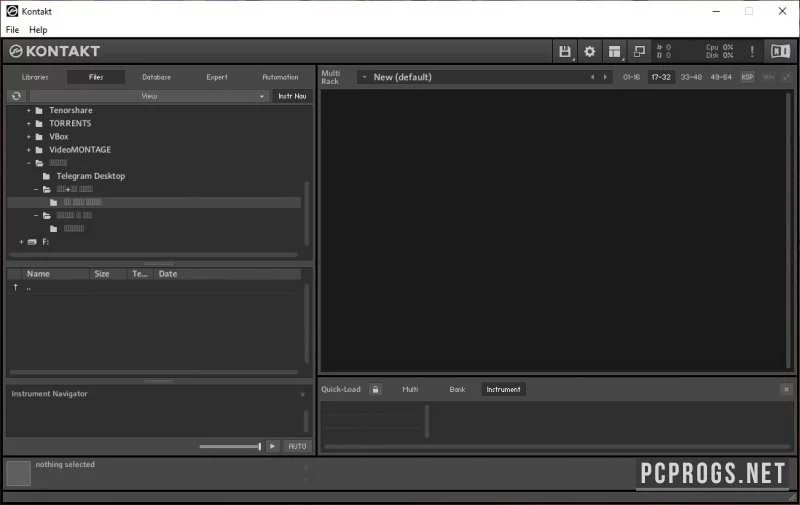Click the exclamation panic restart icon
The image size is (800, 505).
click(752, 51)
